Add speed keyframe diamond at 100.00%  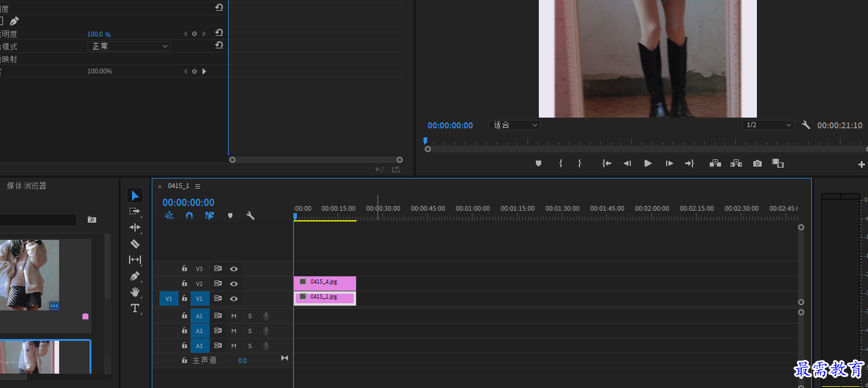click(x=194, y=72)
